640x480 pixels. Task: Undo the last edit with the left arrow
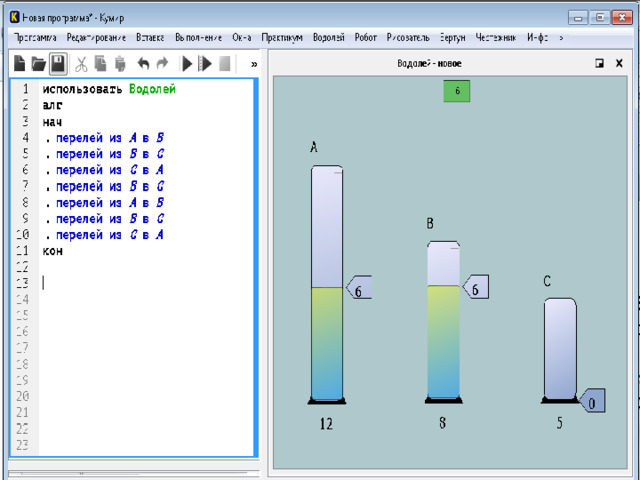143,64
